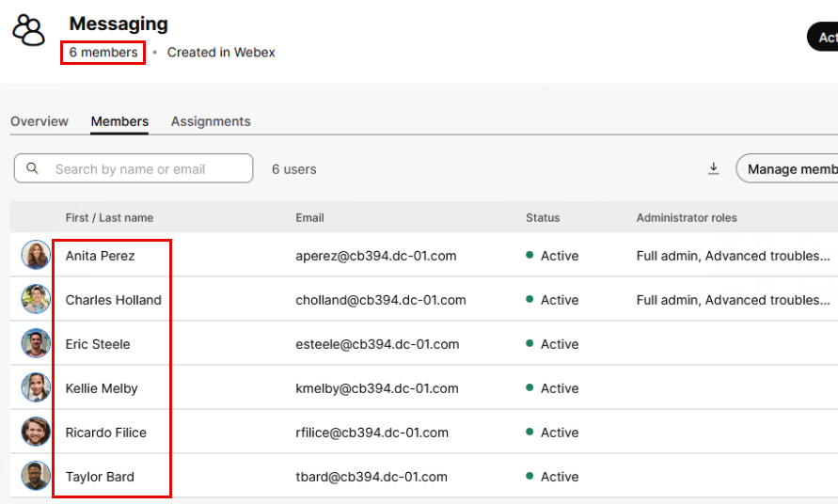Click Anita Perez's avatar
The height and width of the screenshot is (504, 838).
tap(36, 256)
